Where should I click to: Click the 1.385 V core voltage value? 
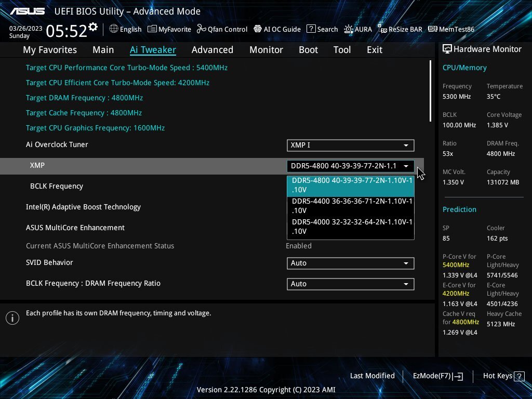click(x=497, y=125)
